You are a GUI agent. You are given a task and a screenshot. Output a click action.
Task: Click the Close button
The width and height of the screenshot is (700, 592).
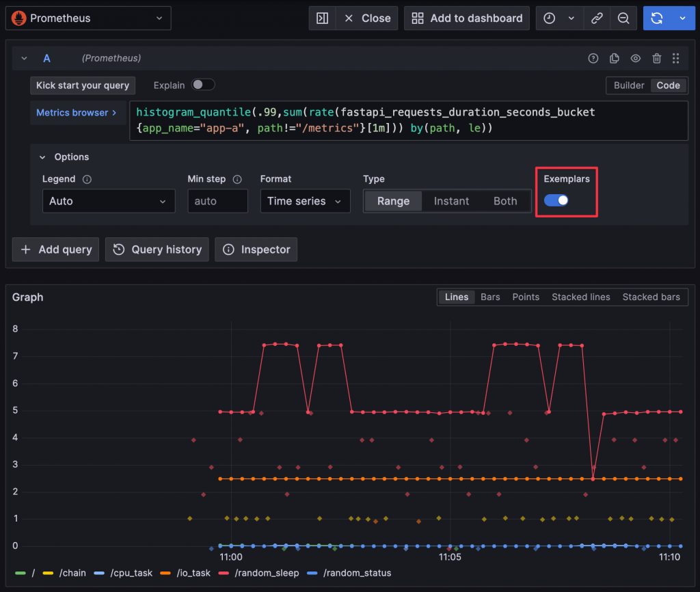[367, 18]
